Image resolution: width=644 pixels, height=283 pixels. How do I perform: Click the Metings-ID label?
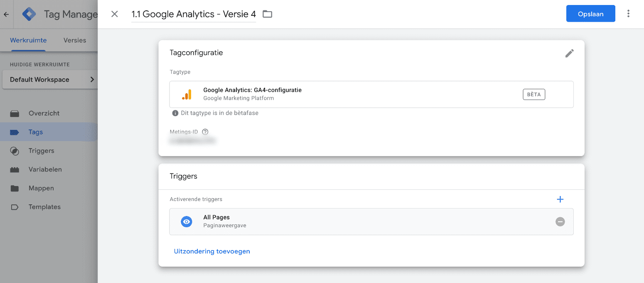pyautogui.click(x=184, y=132)
